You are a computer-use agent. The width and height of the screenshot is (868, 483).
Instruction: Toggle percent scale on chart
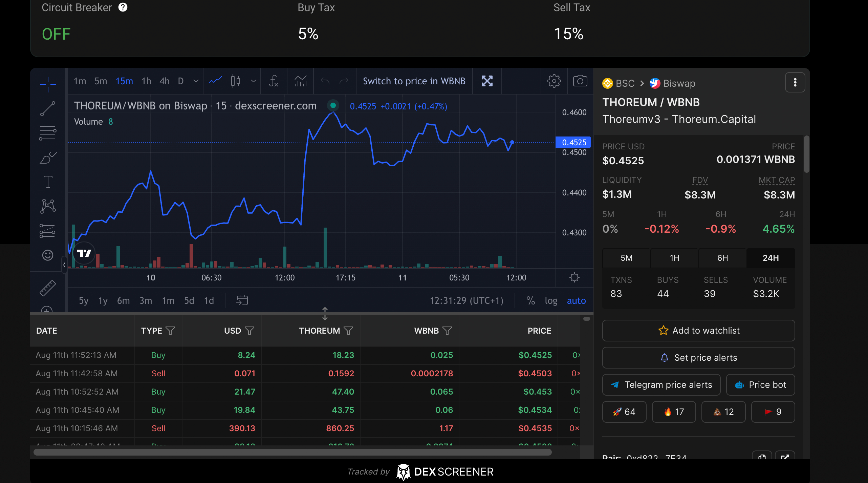530,300
